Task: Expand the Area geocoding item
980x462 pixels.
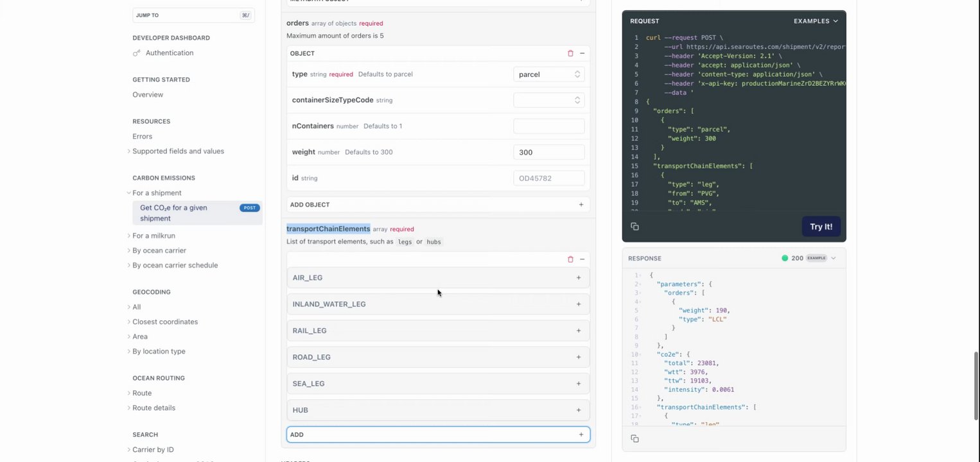Action: (140, 336)
